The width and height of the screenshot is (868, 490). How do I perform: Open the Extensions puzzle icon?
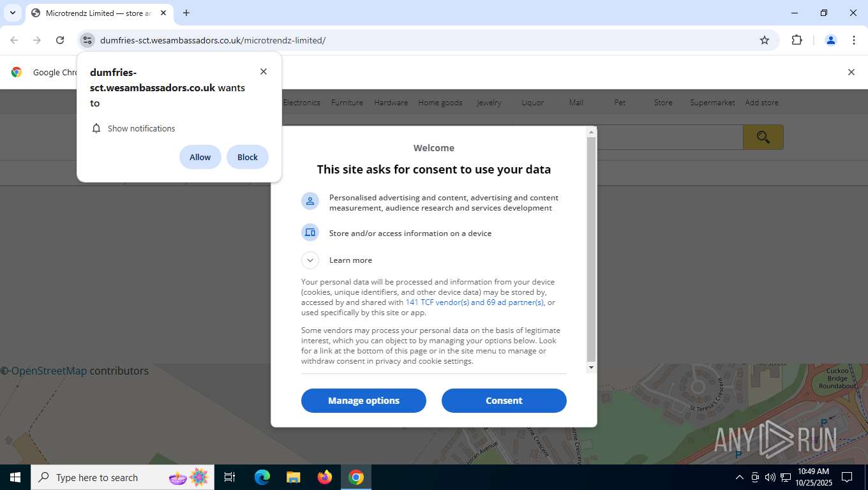click(797, 40)
